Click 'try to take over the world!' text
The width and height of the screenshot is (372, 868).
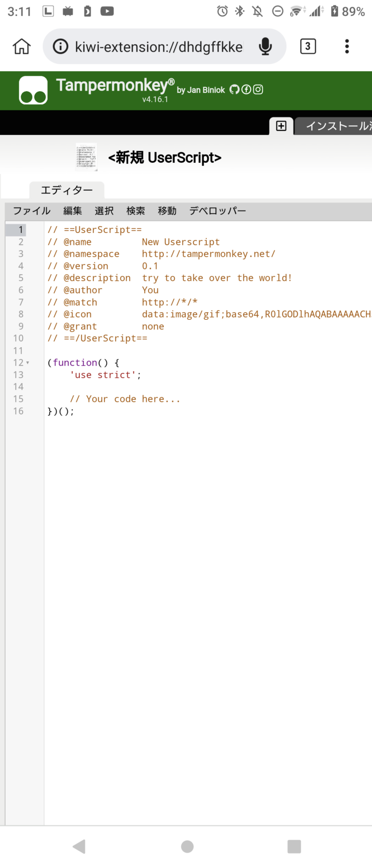coord(217,278)
